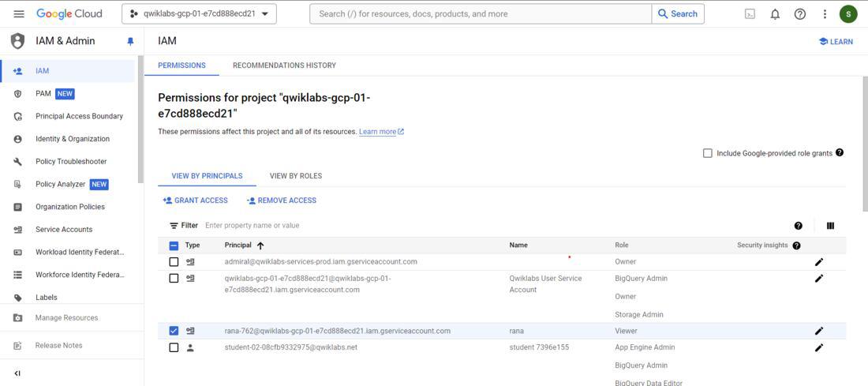
Task: Collapse the left navigation panel
Action: point(17,373)
